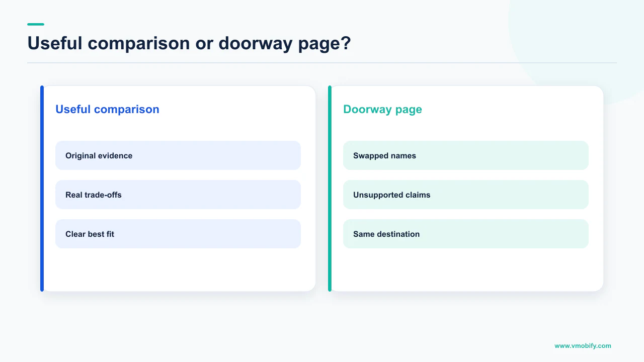Click the 'Clear best fit' item

point(178,234)
